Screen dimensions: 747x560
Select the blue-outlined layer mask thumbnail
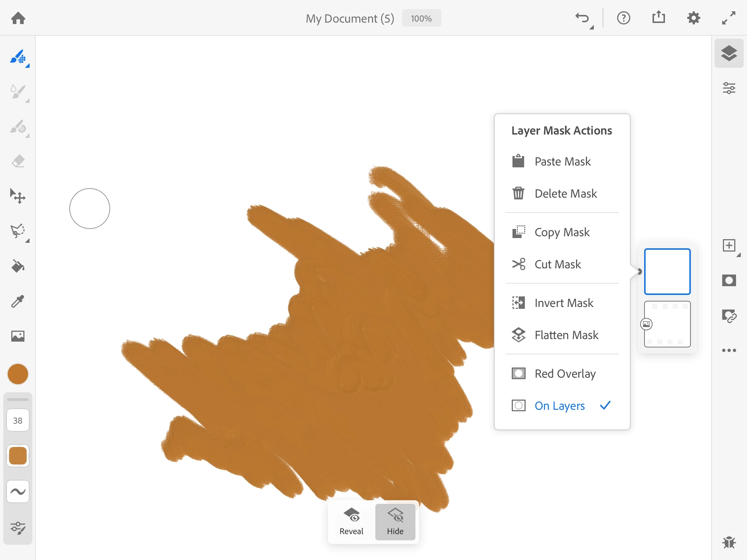[x=667, y=272]
